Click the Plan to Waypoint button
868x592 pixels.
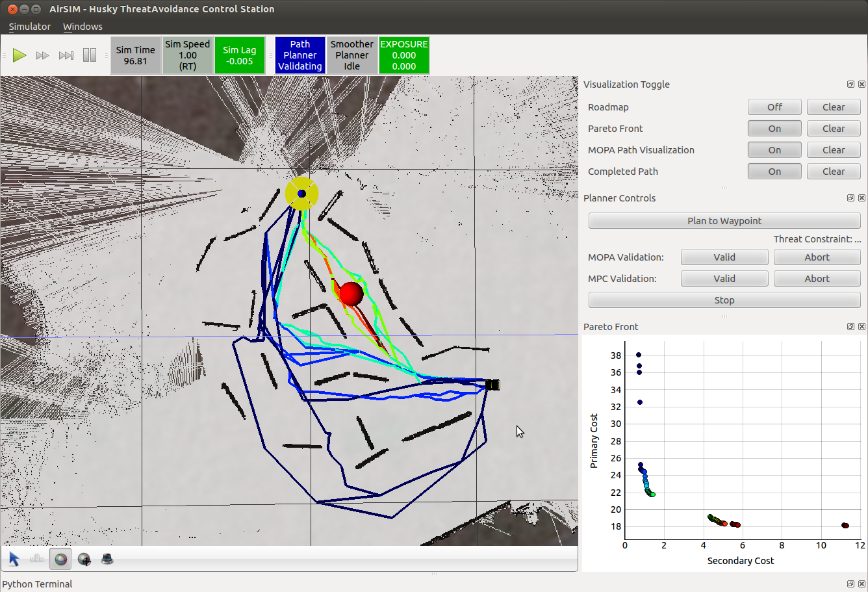(724, 221)
